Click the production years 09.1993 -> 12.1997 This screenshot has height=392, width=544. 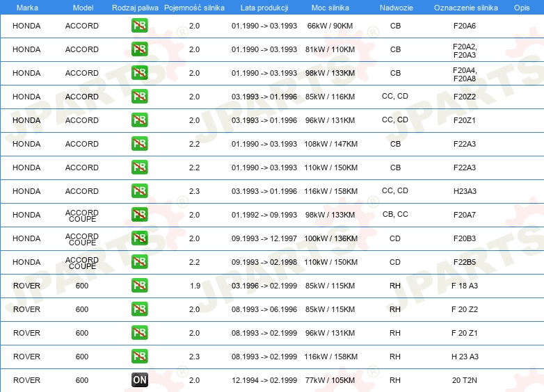[264, 238]
